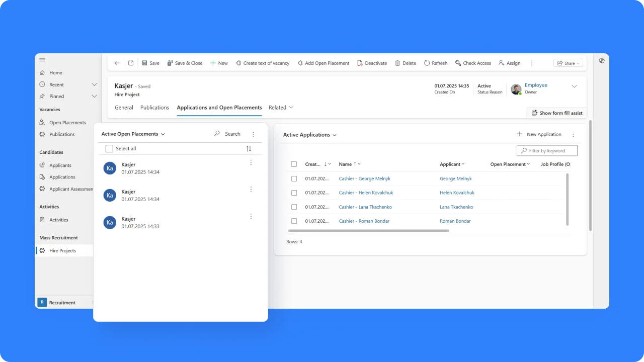The width and height of the screenshot is (644, 362).
Task: Click the sort arrows icon in Open Placements
Action: pyautogui.click(x=249, y=149)
